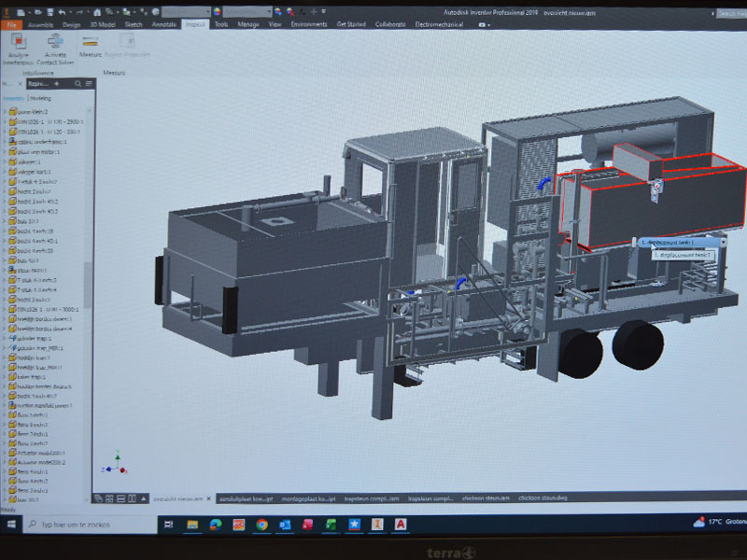Click the 'displacement tank:1' selection tooltip
This screenshot has height=560, width=747.
[684, 255]
